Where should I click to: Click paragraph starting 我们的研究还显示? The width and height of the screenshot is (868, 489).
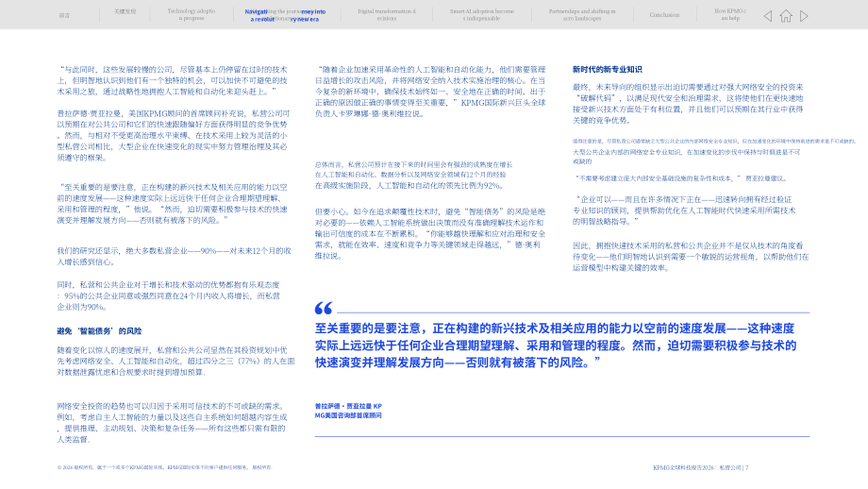pyautogui.click(x=175, y=257)
